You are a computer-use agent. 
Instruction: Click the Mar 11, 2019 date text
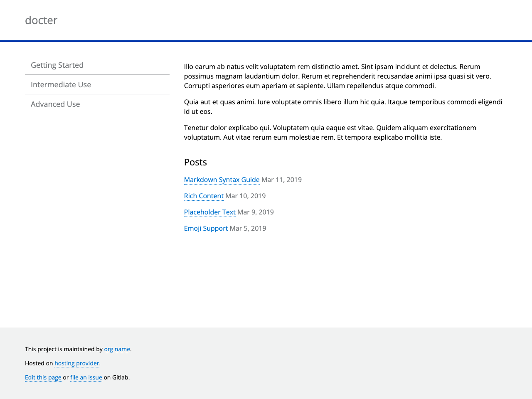coord(281,179)
